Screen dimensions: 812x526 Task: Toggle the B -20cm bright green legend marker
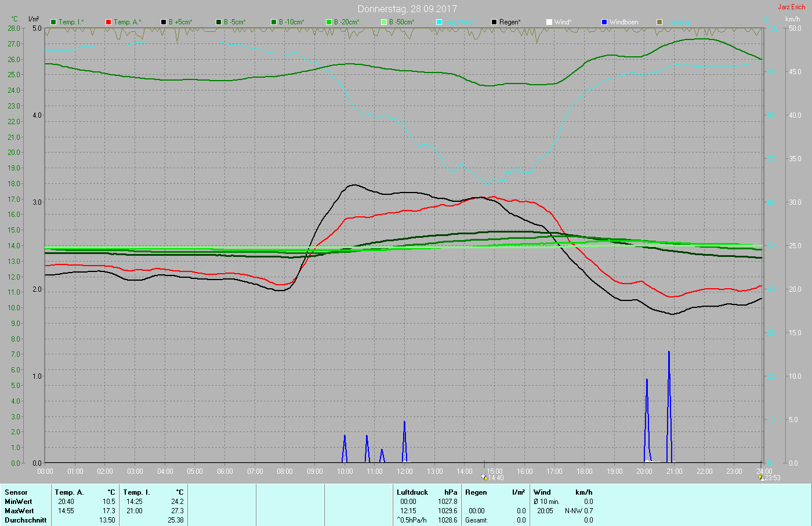click(329, 22)
